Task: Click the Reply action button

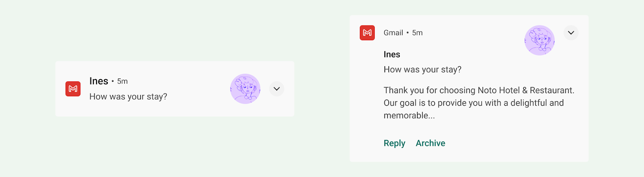Action: coord(394,143)
